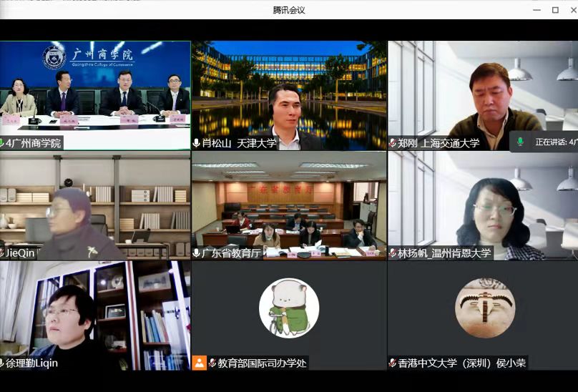Click the 正在讲话 speaking status banner
The height and width of the screenshot is (392, 578).
click(x=547, y=142)
